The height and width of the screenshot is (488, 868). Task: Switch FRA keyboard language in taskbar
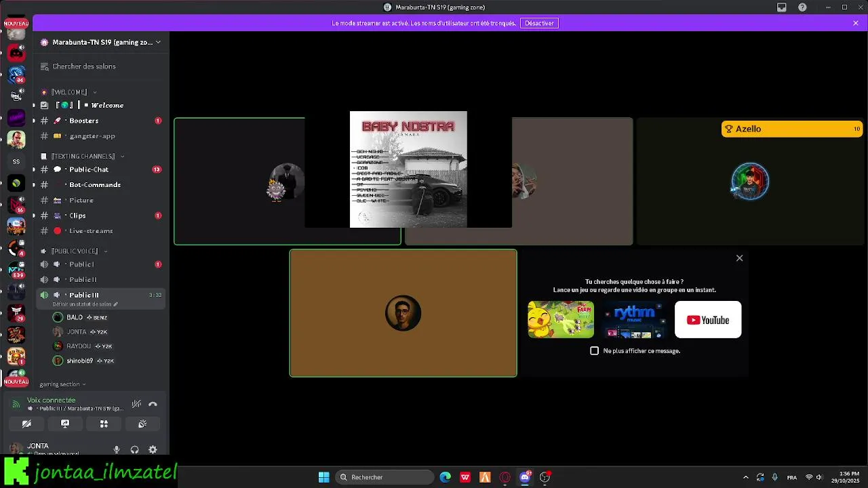point(791,477)
